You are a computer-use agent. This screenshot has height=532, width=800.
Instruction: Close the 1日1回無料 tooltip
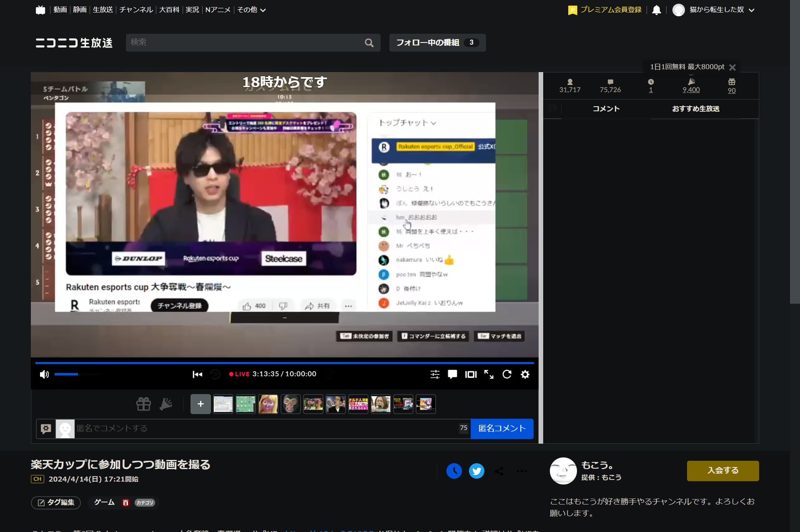(x=732, y=67)
